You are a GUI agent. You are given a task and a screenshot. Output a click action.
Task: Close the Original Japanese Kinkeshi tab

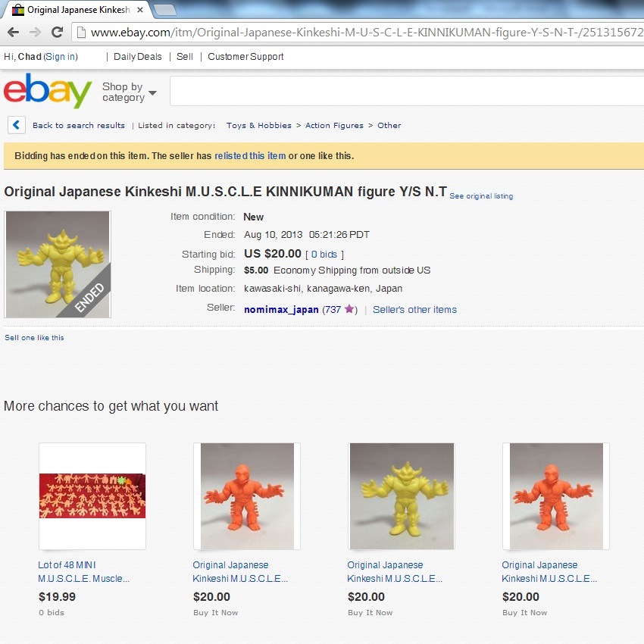[x=140, y=10]
